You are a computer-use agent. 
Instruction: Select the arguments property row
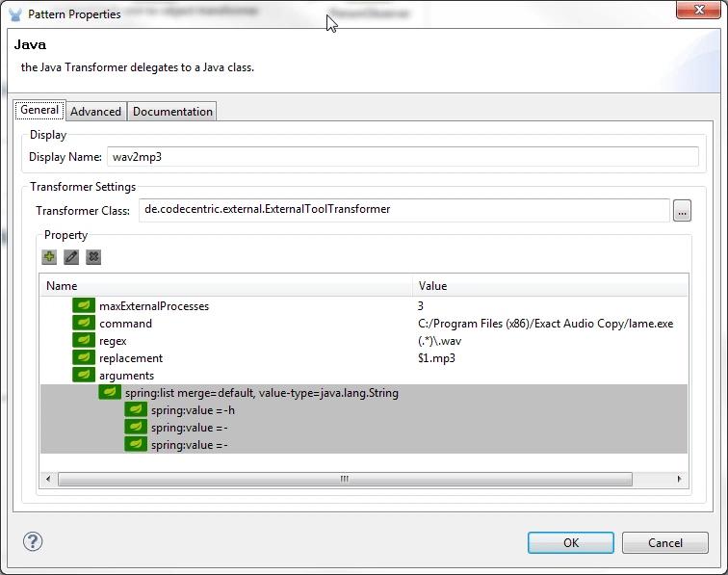tap(126, 376)
